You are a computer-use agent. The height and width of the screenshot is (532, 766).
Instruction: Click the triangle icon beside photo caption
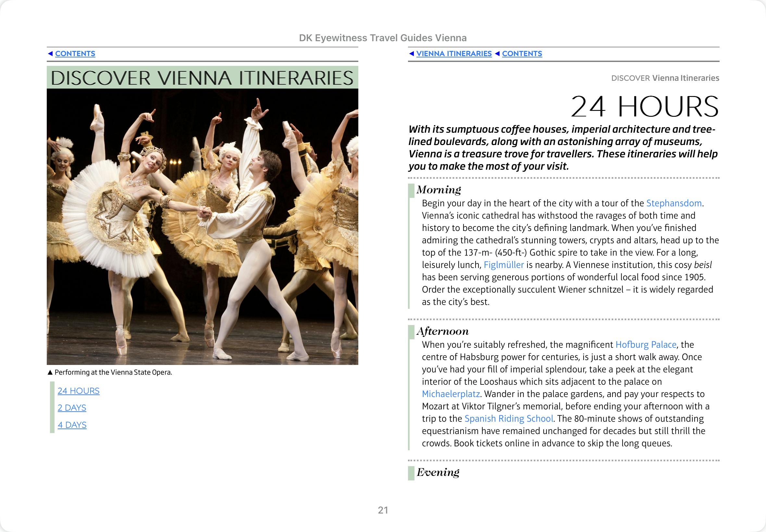click(x=50, y=372)
